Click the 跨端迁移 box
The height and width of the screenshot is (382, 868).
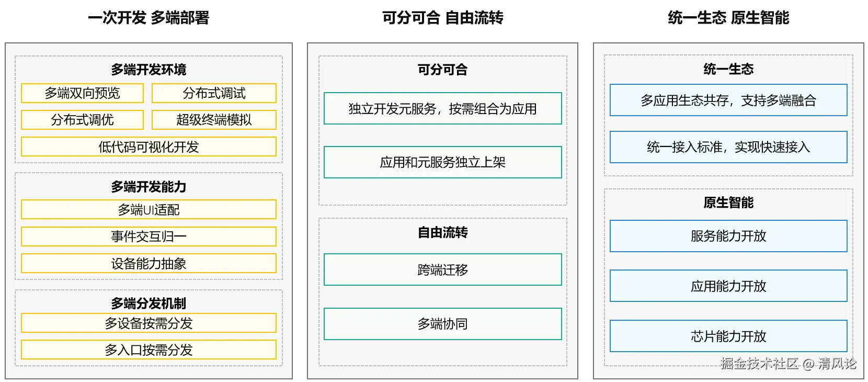[x=442, y=270]
